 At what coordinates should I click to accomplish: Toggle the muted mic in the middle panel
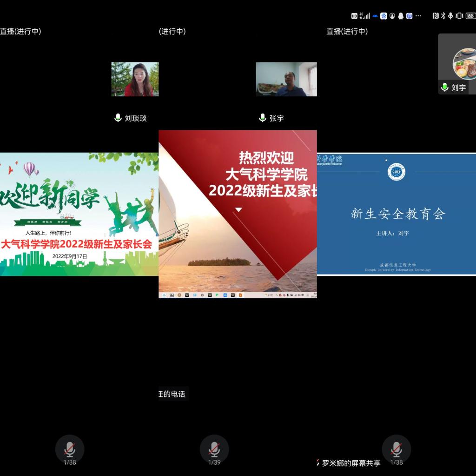[x=214, y=449]
